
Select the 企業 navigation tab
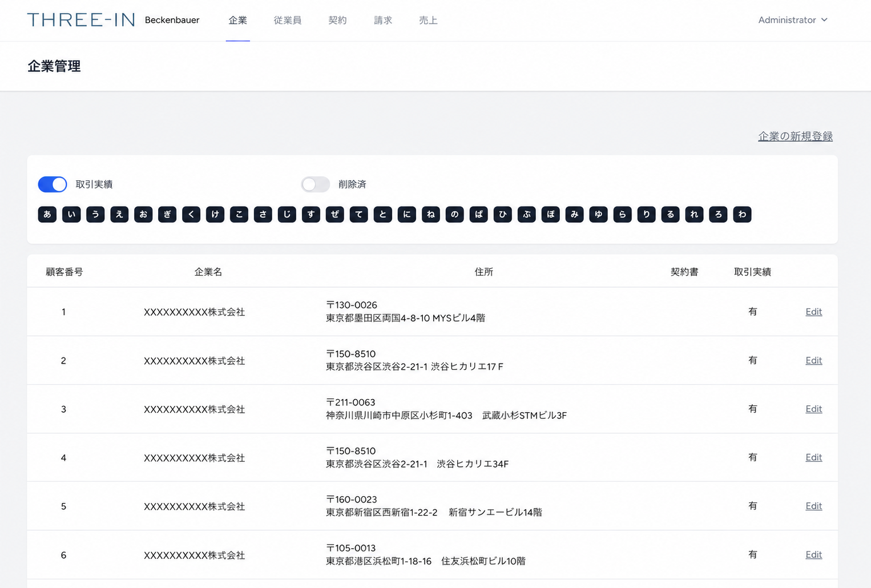click(x=238, y=21)
